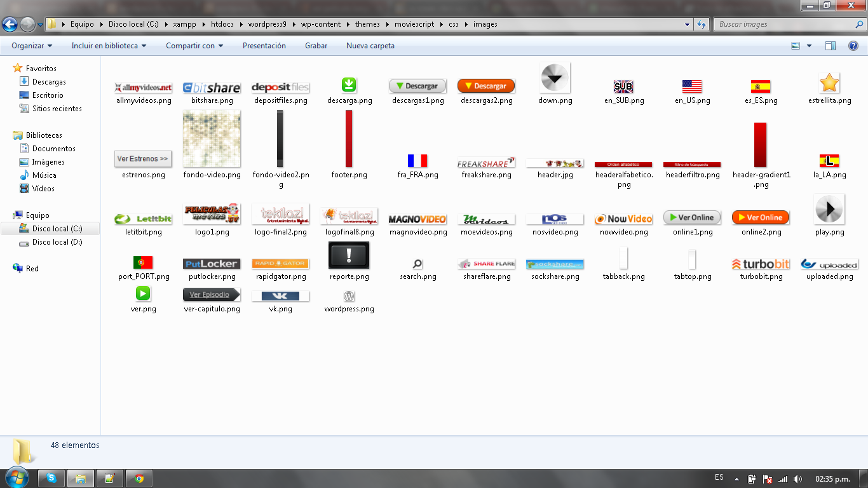Select the down.png arrow icon
868x488 pixels.
pyautogui.click(x=555, y=78)
